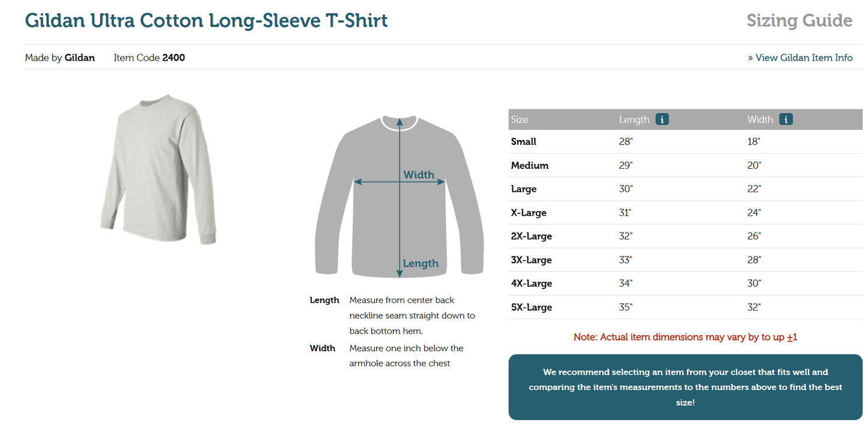Click the Width info icon

coord(786,120)
